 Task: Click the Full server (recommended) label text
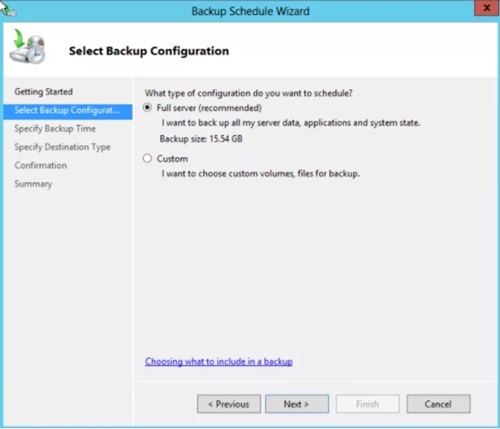point(209,108)
